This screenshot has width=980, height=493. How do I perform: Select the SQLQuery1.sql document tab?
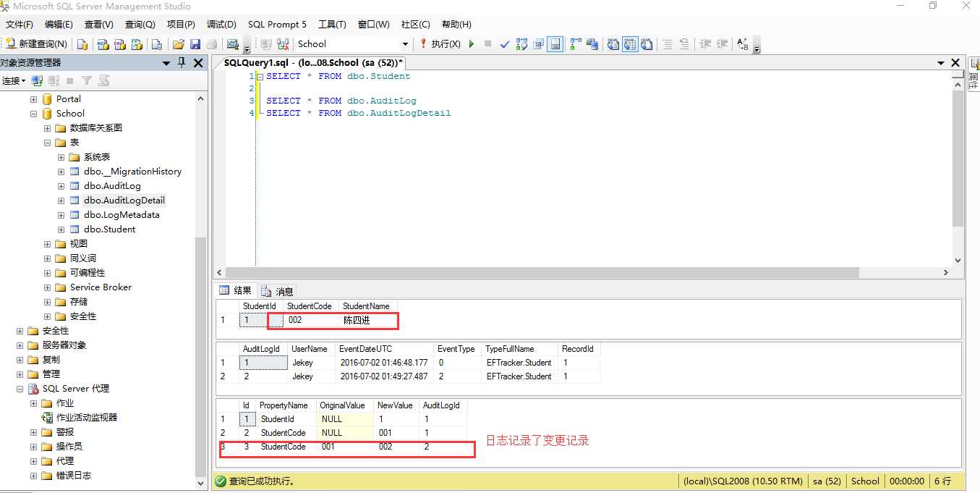coord(313,63)
